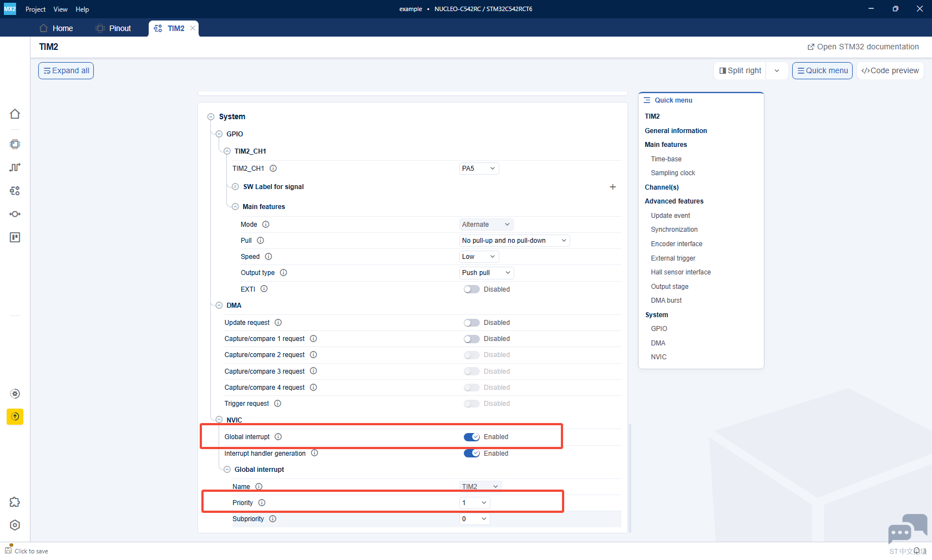The height and width of the screenshot is (560, 932).
Task: Click the yellow update notification icon
Action: coord(15,416)
